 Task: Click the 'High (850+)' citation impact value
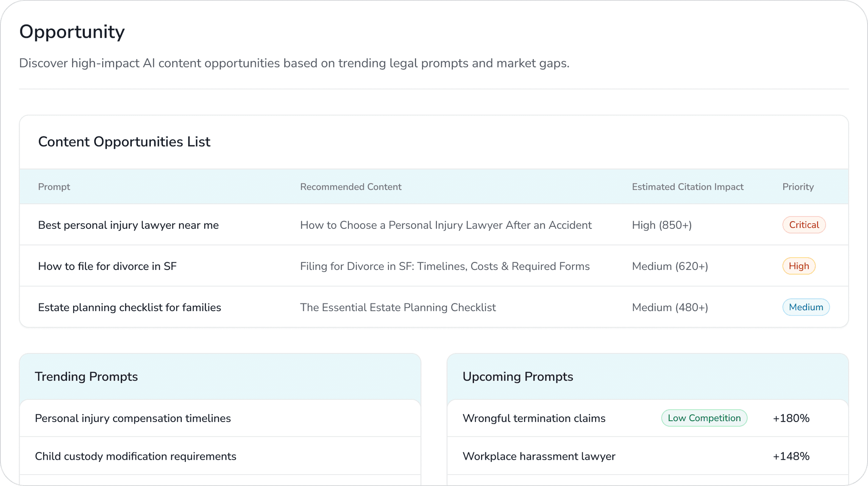tap(662, 225)
